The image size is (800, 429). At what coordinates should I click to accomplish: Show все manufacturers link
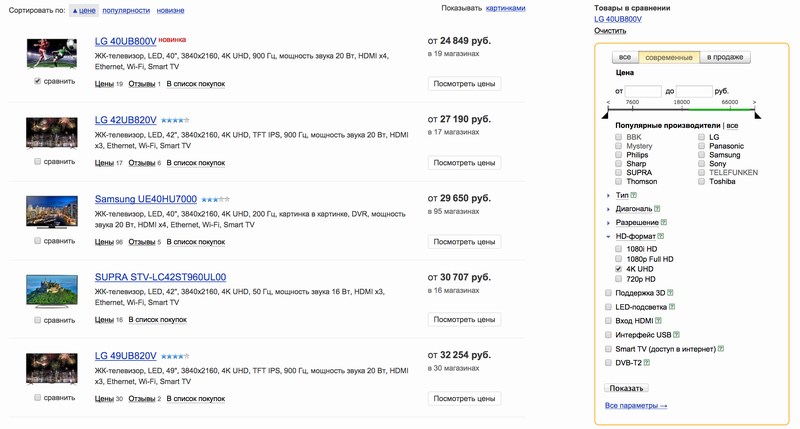point(732,125)
